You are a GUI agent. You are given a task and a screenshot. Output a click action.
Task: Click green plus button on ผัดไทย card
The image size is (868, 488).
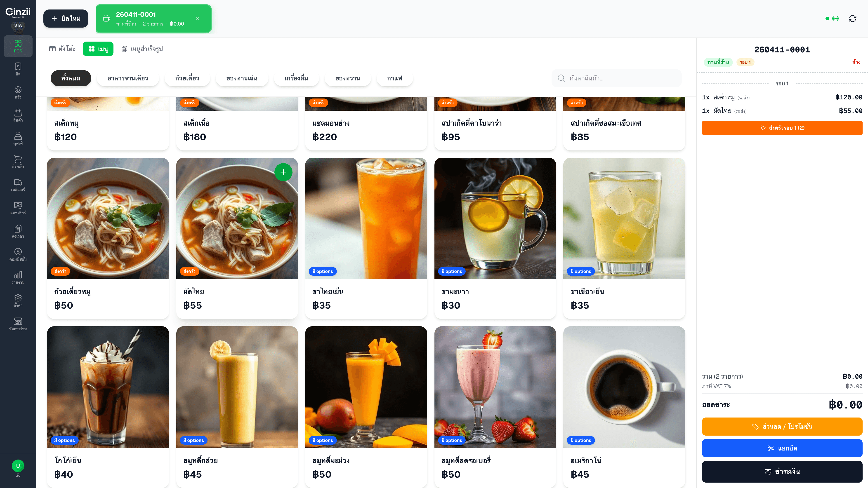(283, 172)
